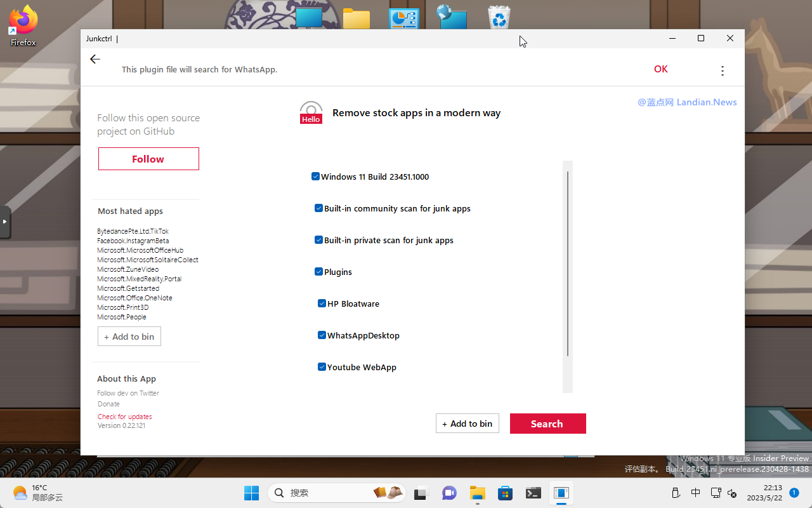Open Teams Chat on the taskbar

(x=449, y=493)
